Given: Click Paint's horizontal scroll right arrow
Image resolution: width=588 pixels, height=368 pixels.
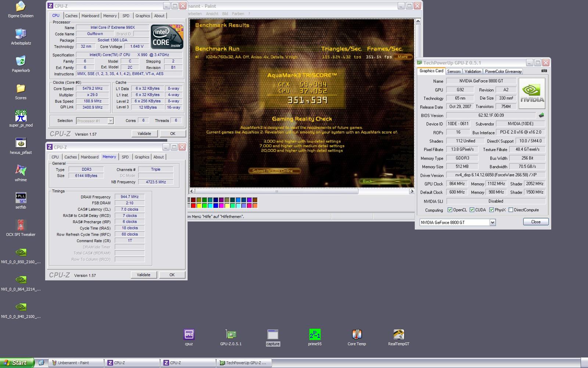Looking at the screenshot, I should tap(412, 191).
